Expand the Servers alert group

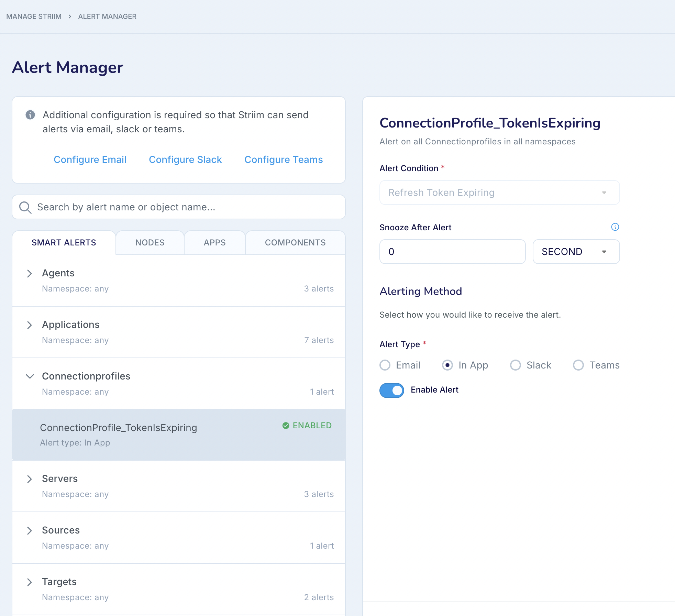click(30, 479)
